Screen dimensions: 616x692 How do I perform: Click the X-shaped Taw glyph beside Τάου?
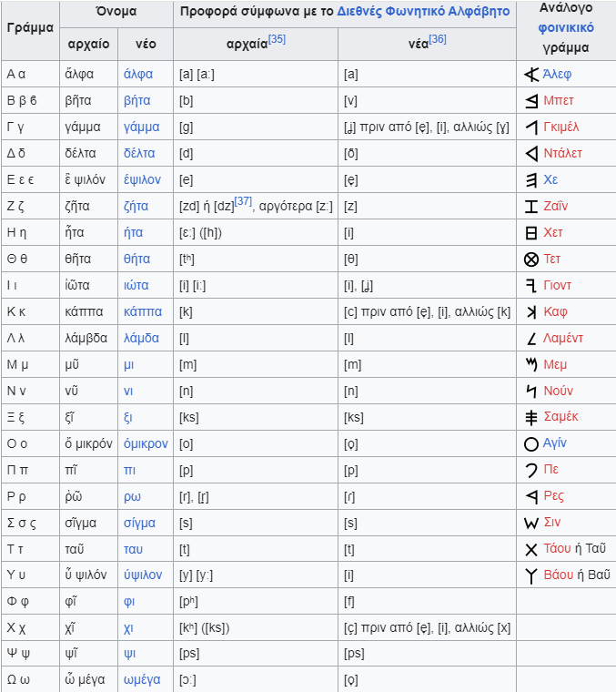click(x=531, y=549)
